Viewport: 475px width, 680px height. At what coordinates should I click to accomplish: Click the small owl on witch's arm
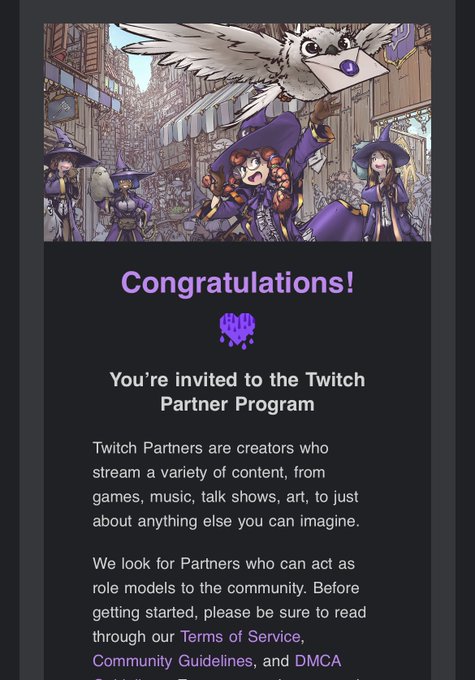(x=101, y=183)
